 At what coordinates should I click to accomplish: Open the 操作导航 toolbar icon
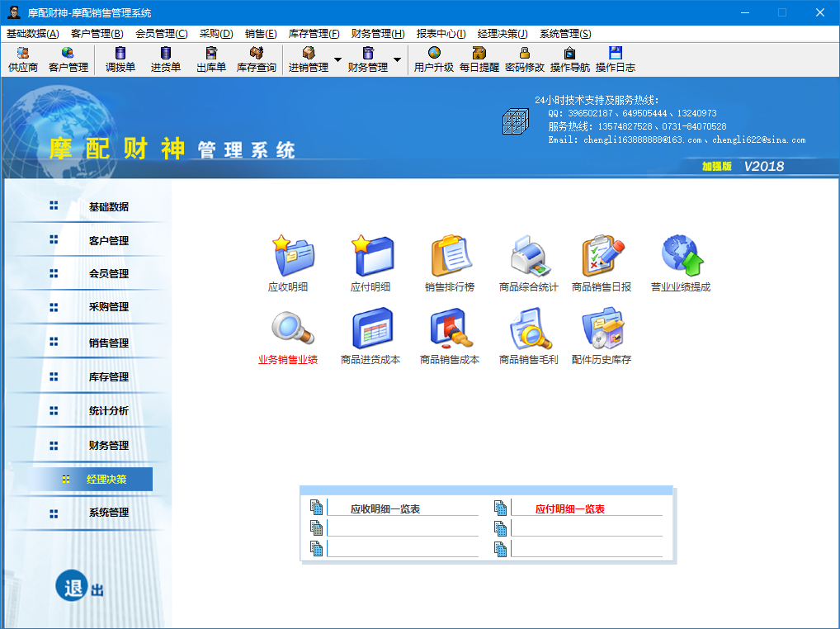(x=570, y=59)
